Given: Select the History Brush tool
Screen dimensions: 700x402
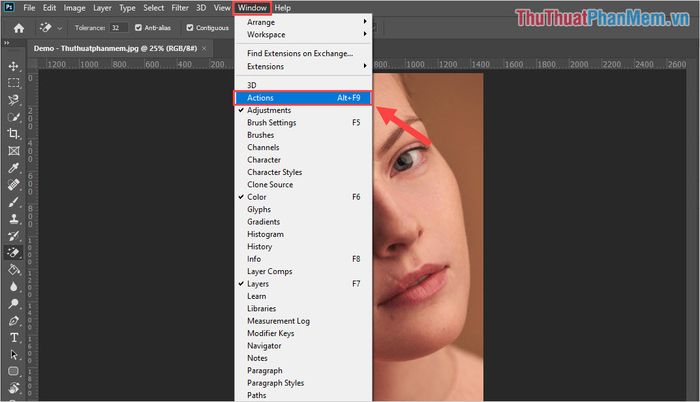Looking at the screenshot, I should pos(13,236).
